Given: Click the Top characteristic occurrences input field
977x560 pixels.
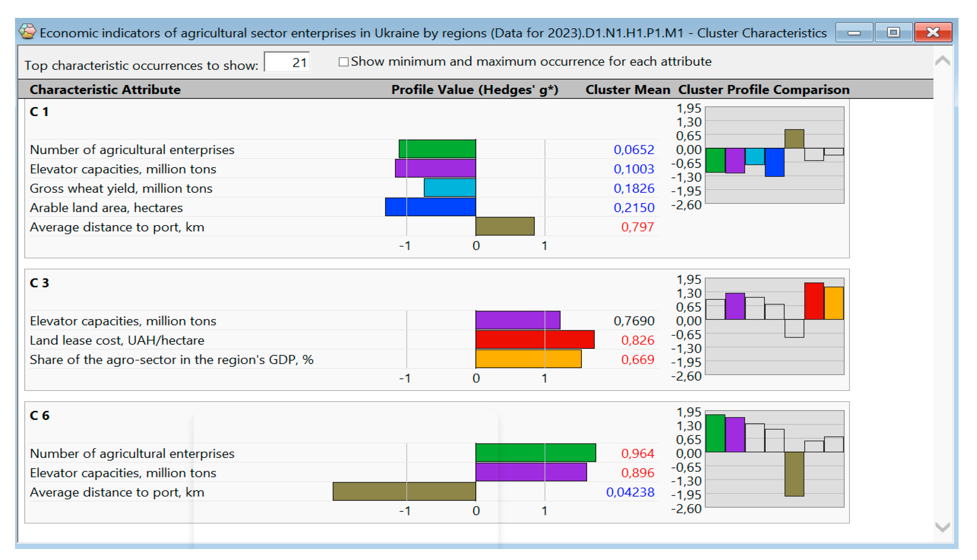Looking at the screenshot, I should point(287,62).
